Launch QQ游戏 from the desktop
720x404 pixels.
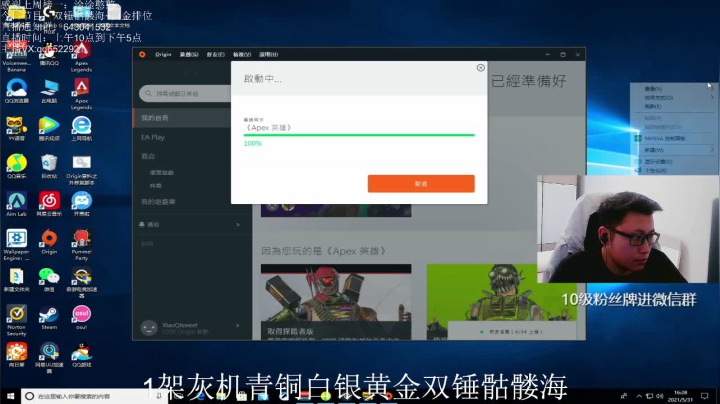point(81,355)
